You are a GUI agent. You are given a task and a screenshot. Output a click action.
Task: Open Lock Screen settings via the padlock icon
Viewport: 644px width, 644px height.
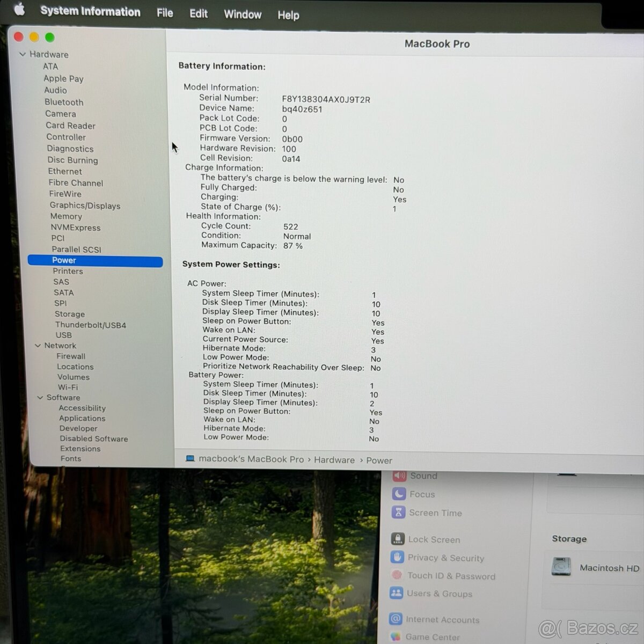coord(397,539)
